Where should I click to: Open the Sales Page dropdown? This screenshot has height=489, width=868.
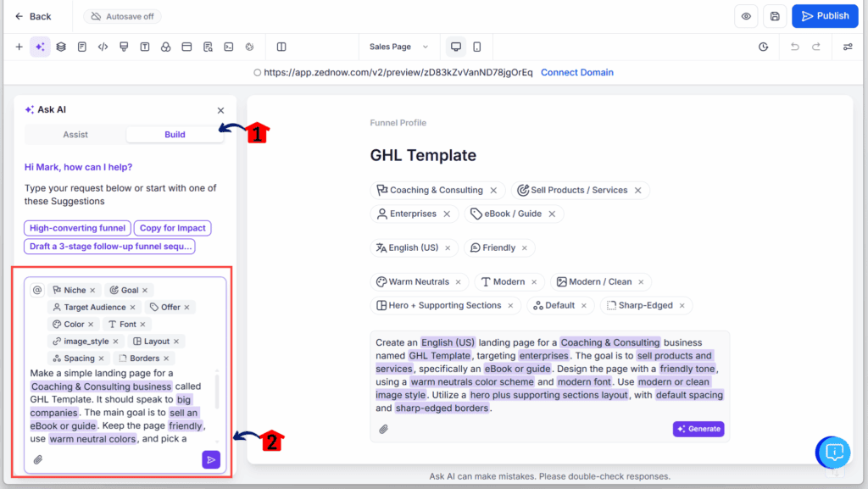pos(398,47)
